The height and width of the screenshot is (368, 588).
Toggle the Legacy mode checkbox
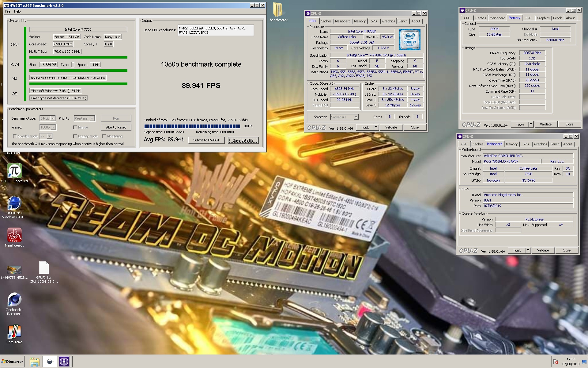[75, 136]
